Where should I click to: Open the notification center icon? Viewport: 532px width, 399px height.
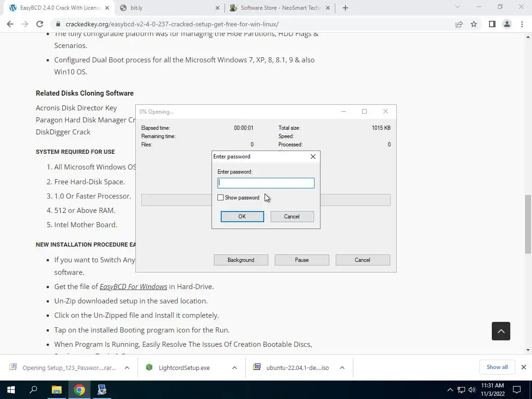click(516, 390)
